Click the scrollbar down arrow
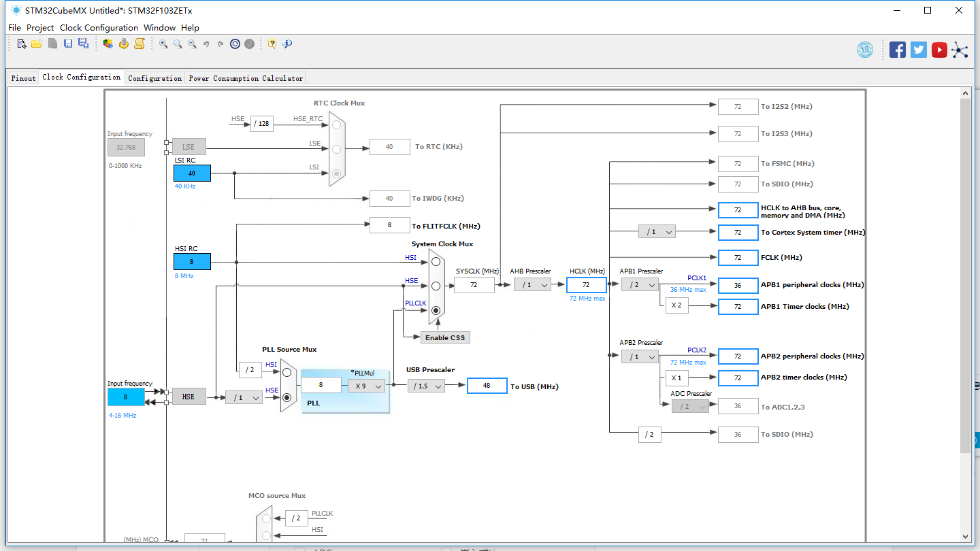 point(965,536)
